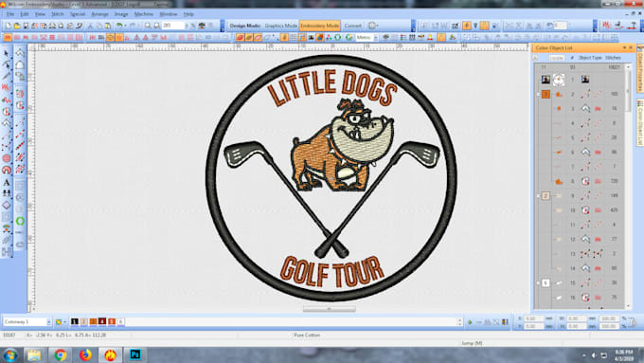Open File Explorer from the taskbar

(34, 354)
